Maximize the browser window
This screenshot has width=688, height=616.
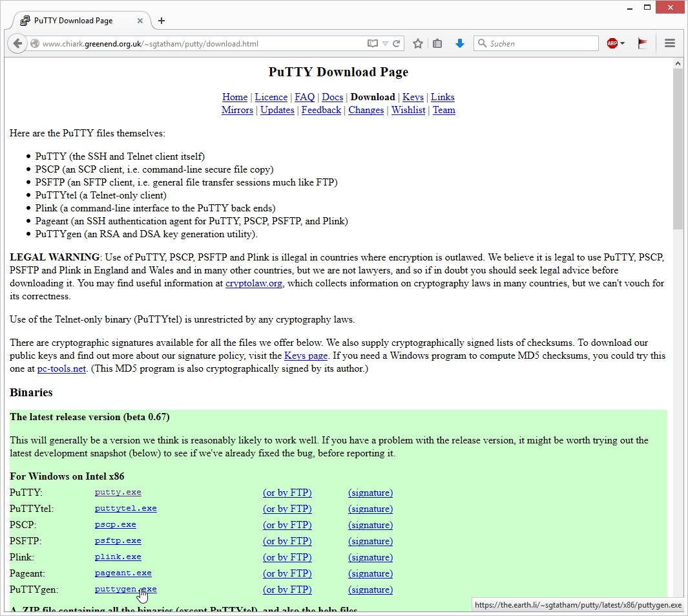point(647,8)
